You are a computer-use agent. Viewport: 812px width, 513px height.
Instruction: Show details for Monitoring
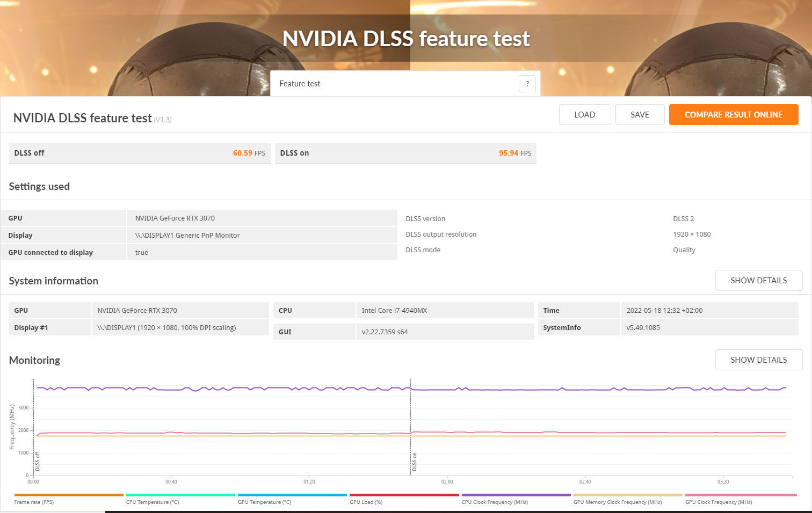(758, 360)
